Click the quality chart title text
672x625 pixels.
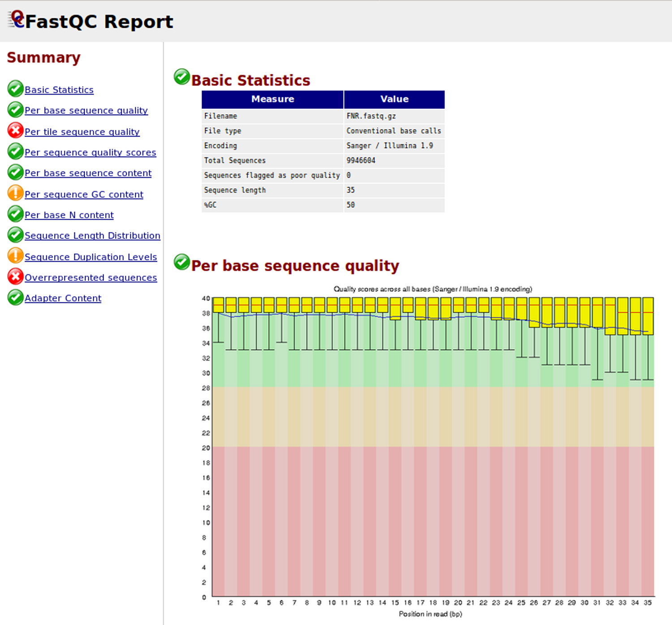click(433, 289)
